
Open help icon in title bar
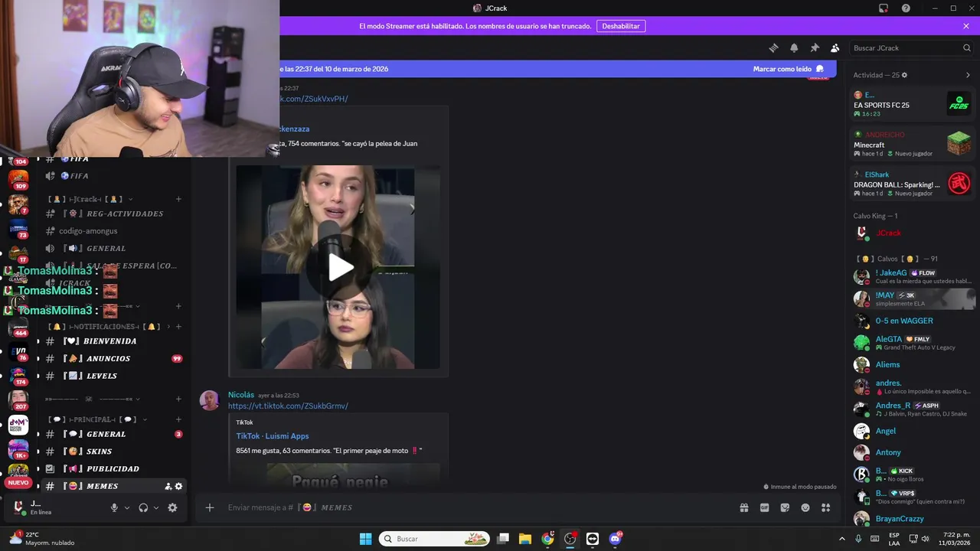906,8
